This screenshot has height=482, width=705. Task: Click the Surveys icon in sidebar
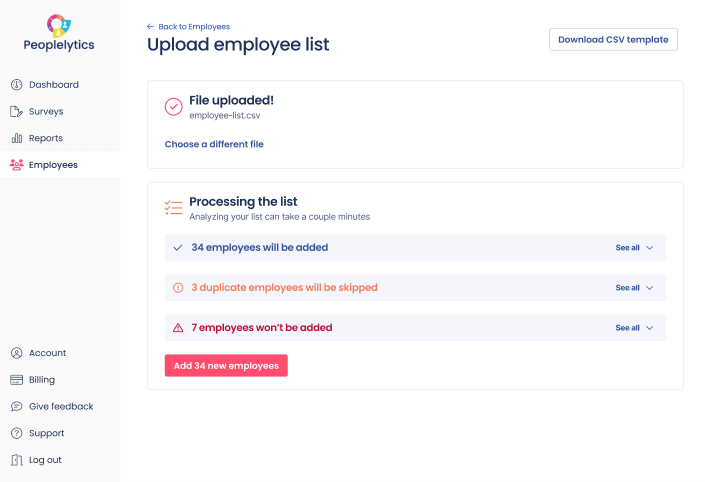click(17, 112)
